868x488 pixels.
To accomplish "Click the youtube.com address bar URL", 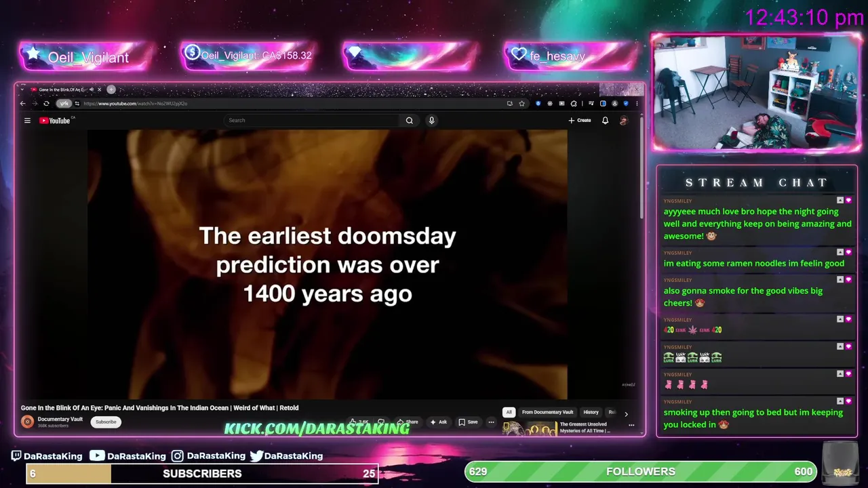I will (x=136, y=104).
